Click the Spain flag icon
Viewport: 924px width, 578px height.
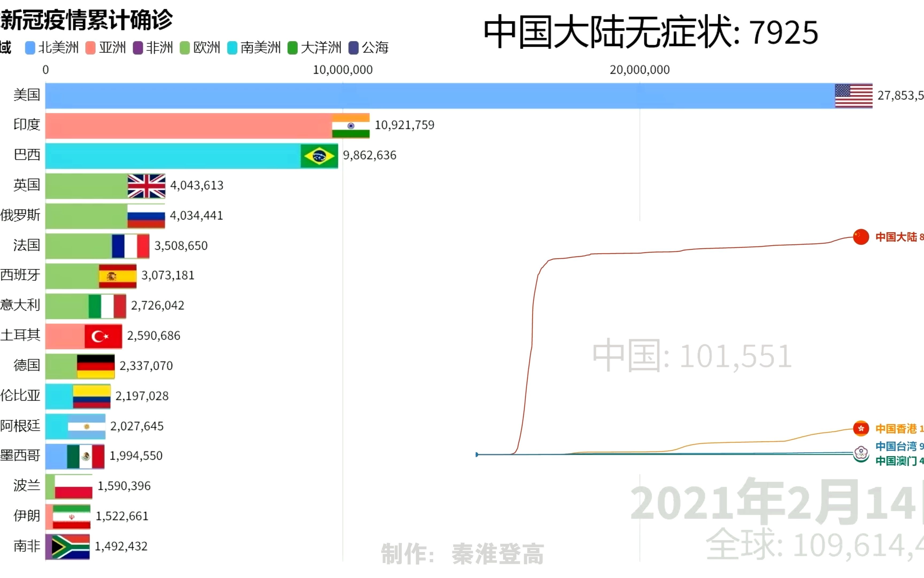tap(118, 276)
